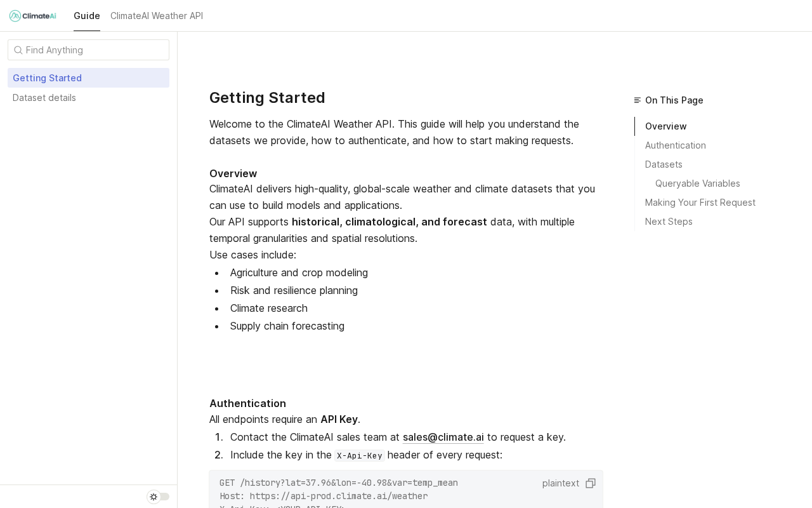The height and width of the screenshot is (508, 812).
Task: Click the ClimateAI logo
Action: point(33,16)
